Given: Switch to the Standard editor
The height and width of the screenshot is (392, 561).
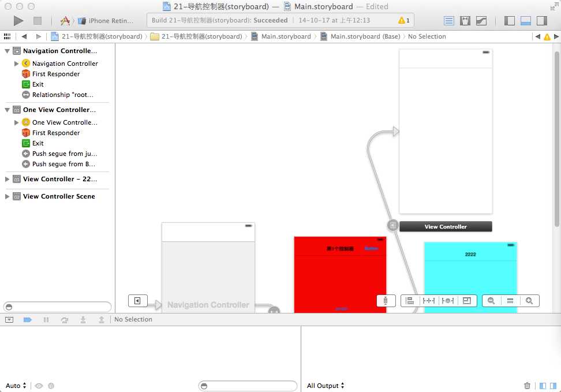Looking at the screenshot, I should click(448, 21).
